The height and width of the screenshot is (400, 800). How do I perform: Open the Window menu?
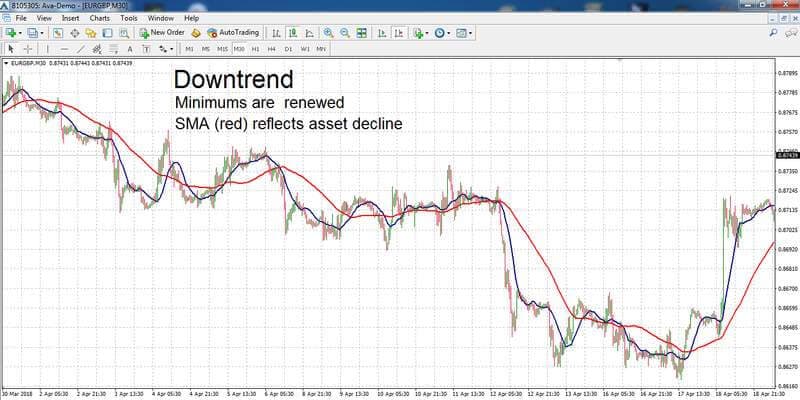pos(161,18)
